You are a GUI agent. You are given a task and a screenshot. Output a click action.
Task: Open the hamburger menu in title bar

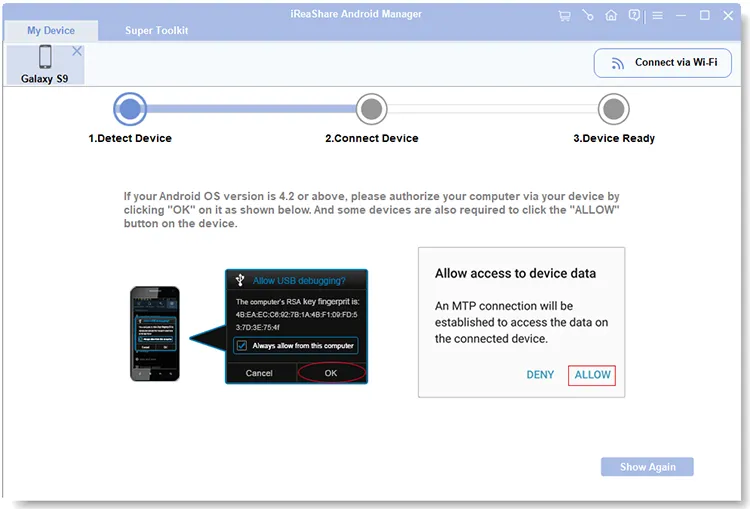658,16
